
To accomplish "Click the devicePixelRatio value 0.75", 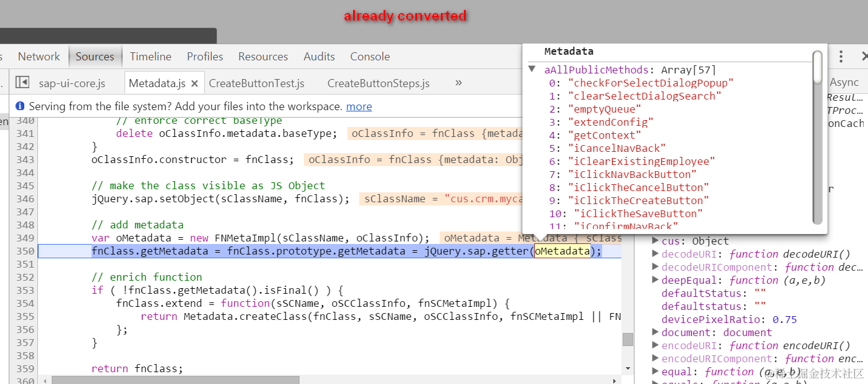I will tap(785, 319).
